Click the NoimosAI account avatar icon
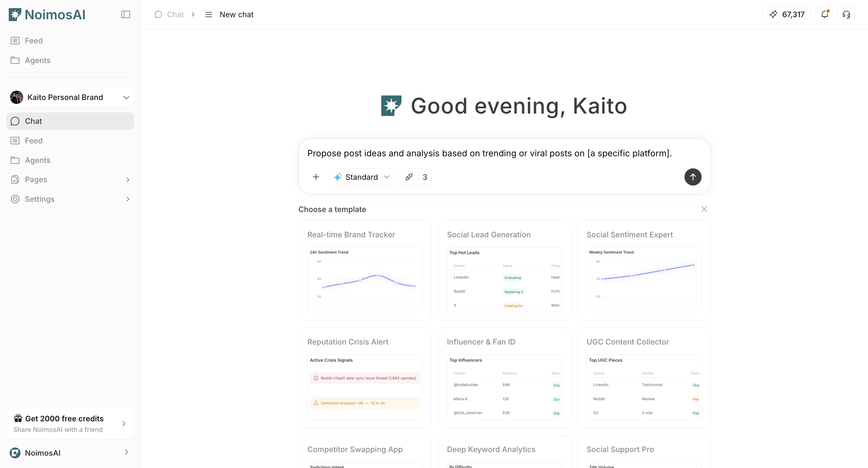This screenshot has width=868, height=468. coord(15,453)
